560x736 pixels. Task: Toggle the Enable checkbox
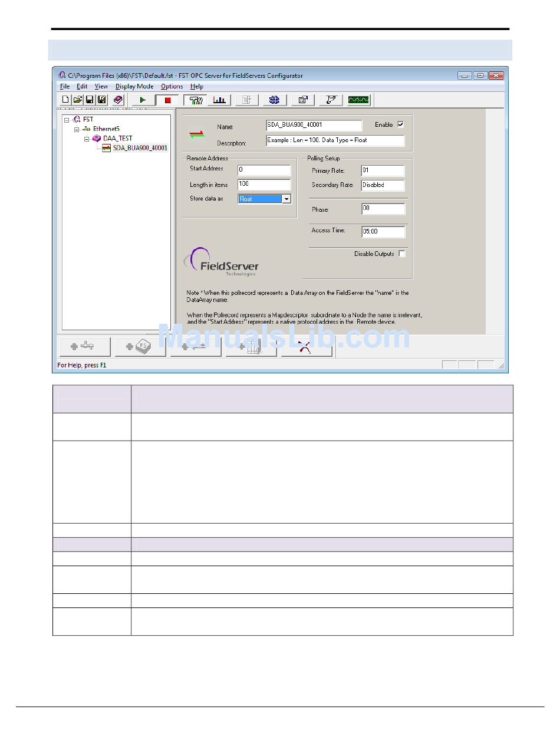click(401, 124)
